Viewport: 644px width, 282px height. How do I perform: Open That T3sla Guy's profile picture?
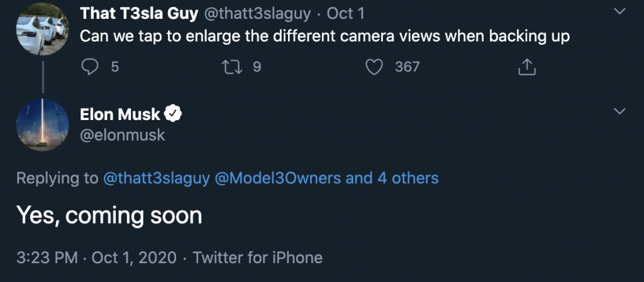click(x=43, y=27)
